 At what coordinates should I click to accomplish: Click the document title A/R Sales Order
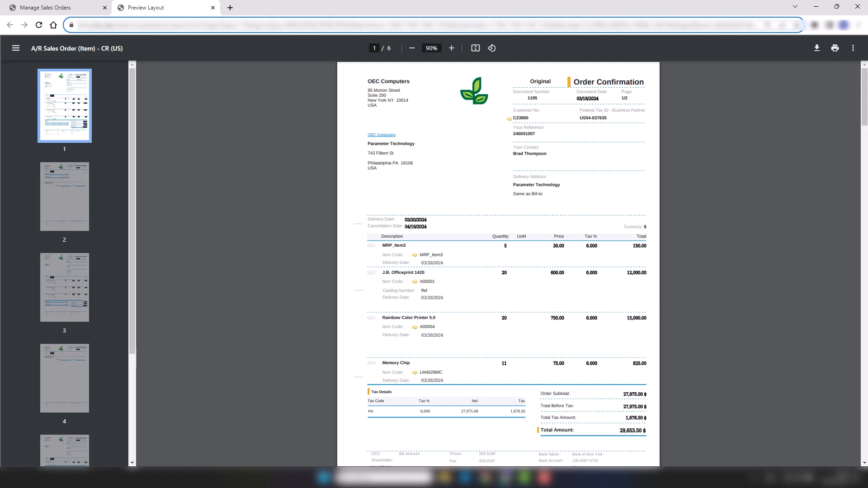pyautogui.click(x=77, y=48)
